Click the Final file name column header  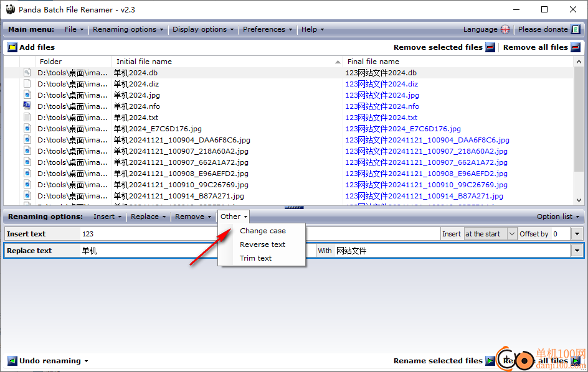(x=458, y=62)
